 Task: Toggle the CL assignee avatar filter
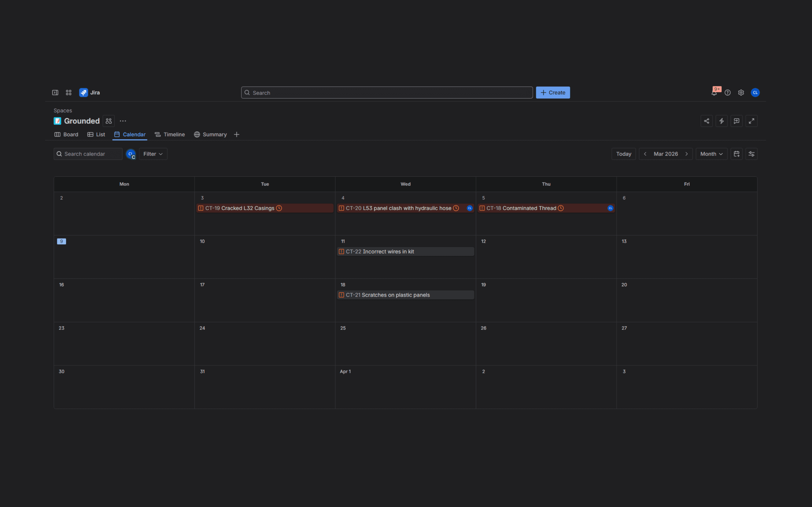[130, 154]
